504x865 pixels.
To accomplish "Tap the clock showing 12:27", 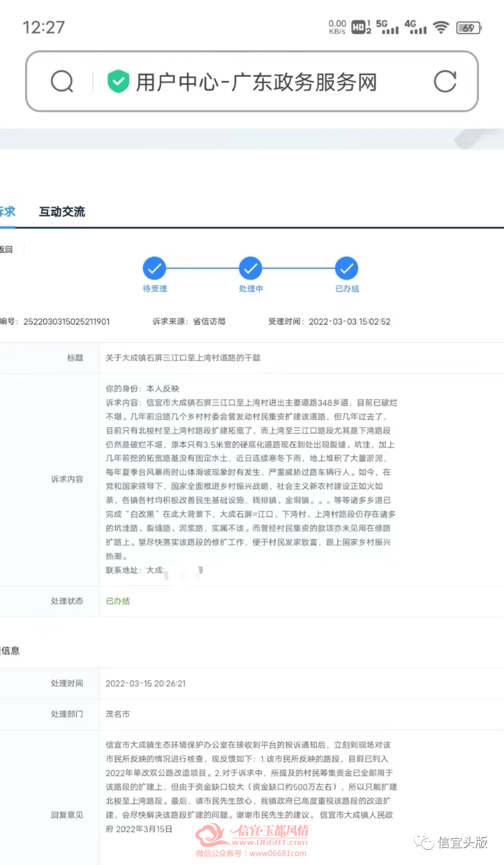I will point(44,28).
